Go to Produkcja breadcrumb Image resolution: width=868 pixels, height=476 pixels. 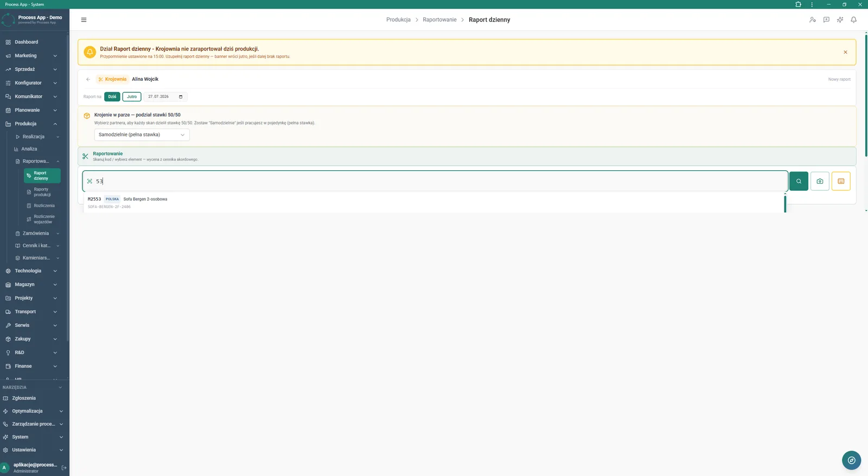pos(398,20)
